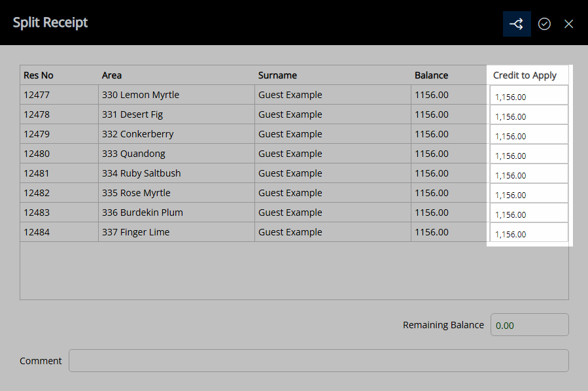This screenshot has height=391, width=588.
Task: Select reservation number 12480 cell
Action: (60, 154)
